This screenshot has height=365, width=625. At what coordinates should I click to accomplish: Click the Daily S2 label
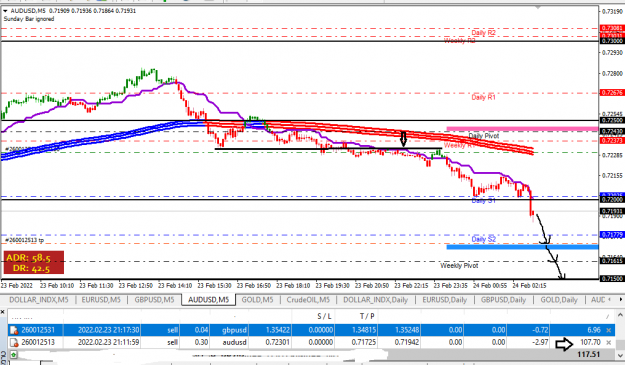click(483, 239)
